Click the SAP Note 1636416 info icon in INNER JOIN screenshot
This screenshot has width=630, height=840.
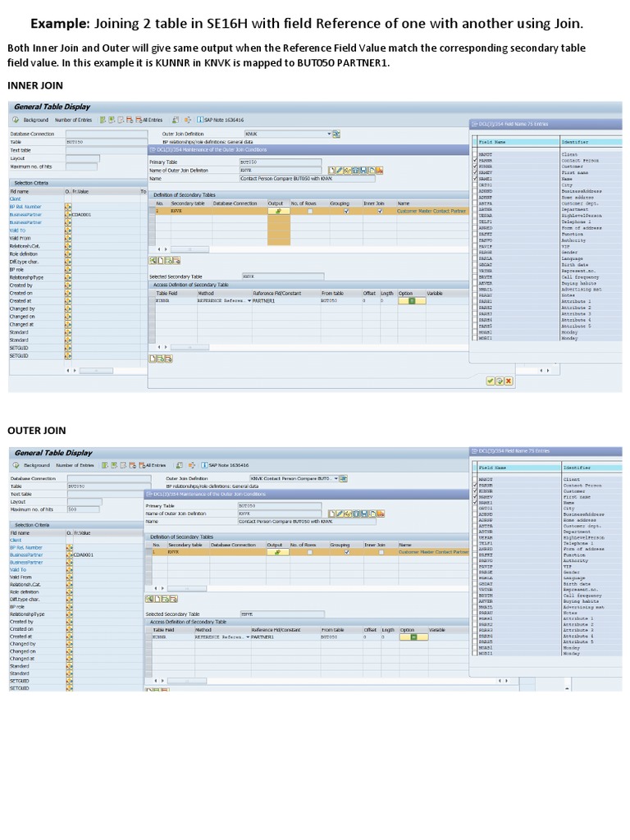point(200,120)
